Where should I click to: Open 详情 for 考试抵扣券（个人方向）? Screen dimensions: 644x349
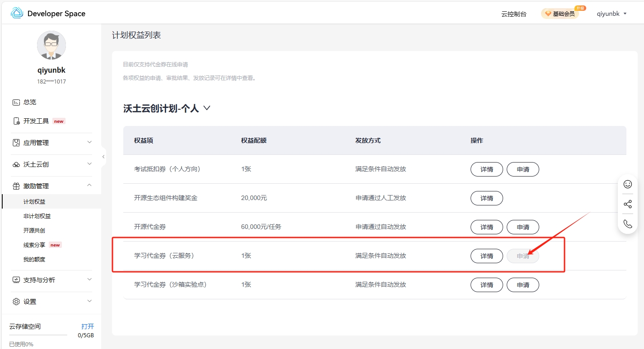coord(487,169)
